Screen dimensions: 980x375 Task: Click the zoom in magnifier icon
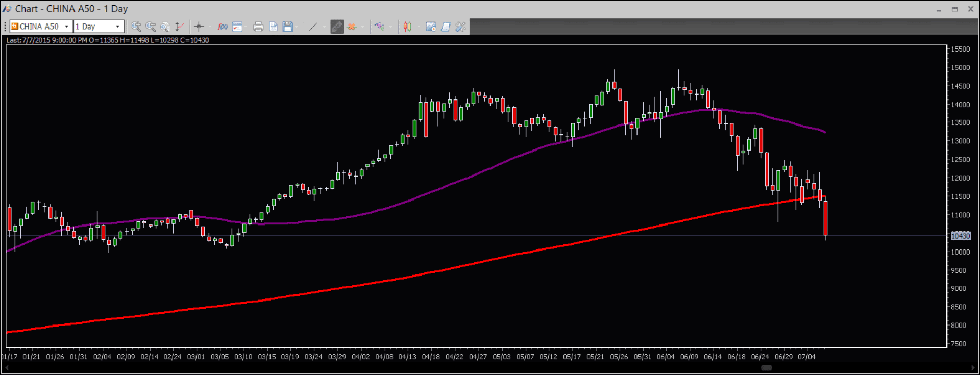(136, 27)
